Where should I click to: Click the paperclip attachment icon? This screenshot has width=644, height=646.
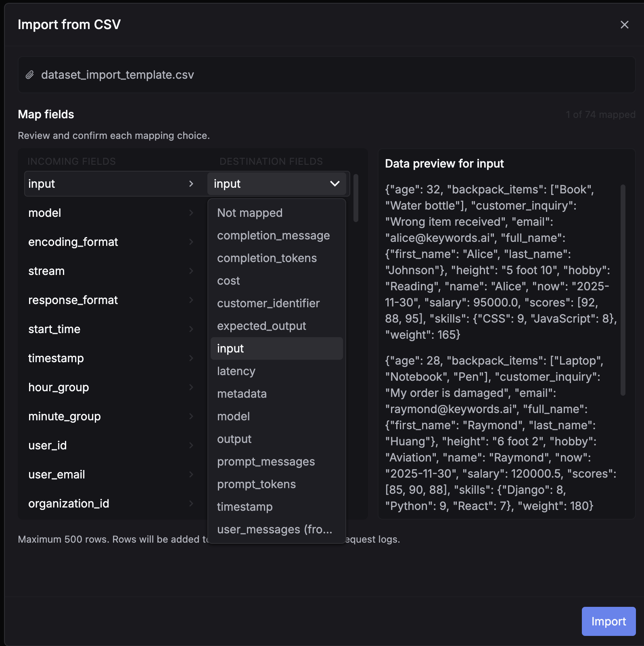30,75
